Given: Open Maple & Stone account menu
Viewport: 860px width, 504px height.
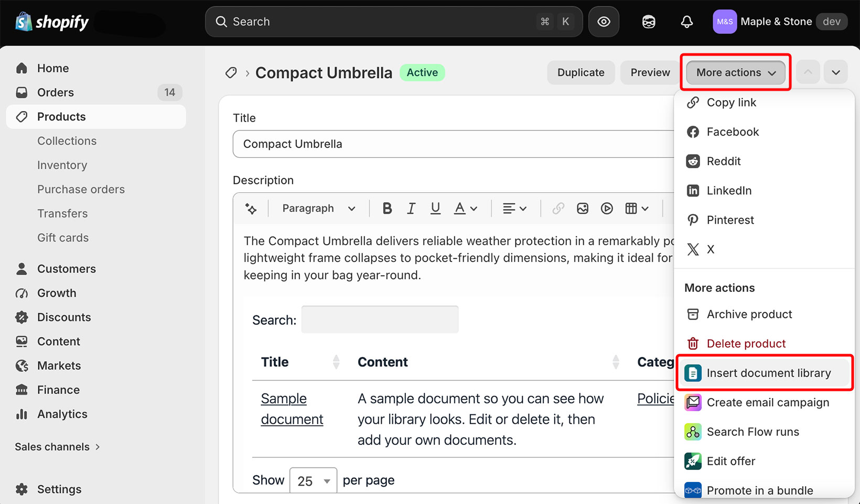Looking at the screenshot, I should coord(780,21).
